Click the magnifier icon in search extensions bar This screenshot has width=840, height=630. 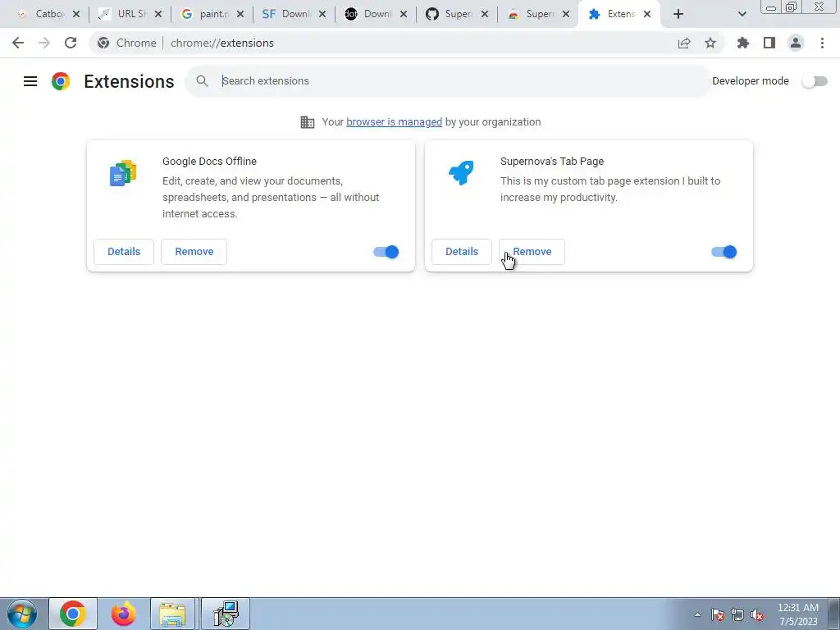click(202, 81)
